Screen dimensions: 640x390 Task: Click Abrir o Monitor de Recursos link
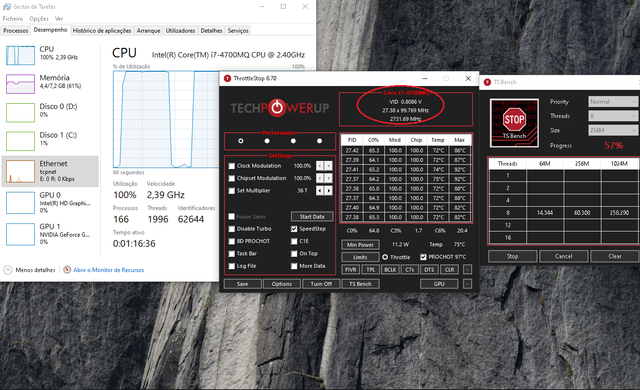click(109, 270)
